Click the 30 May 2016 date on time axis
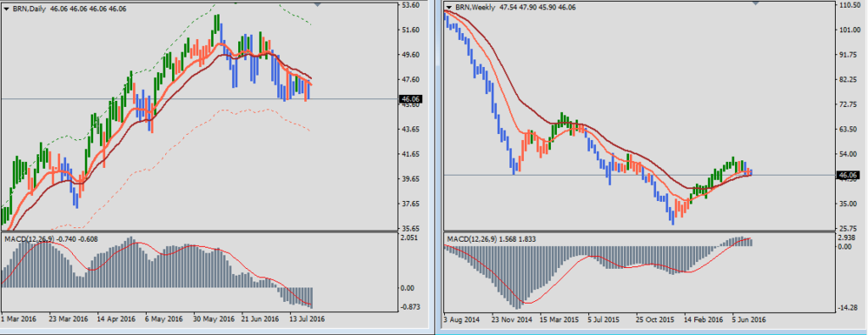The height and width of the screenshot is (335, 868). click(214, 320)
